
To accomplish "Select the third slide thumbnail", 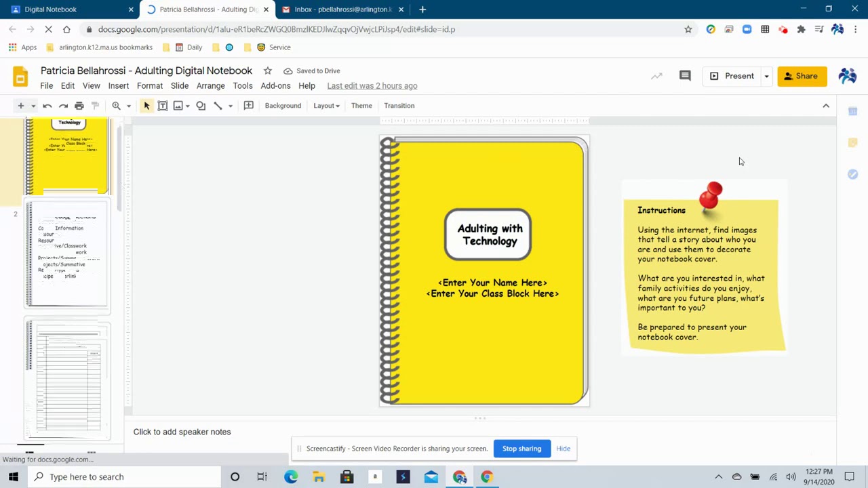I will click(66, 380).
